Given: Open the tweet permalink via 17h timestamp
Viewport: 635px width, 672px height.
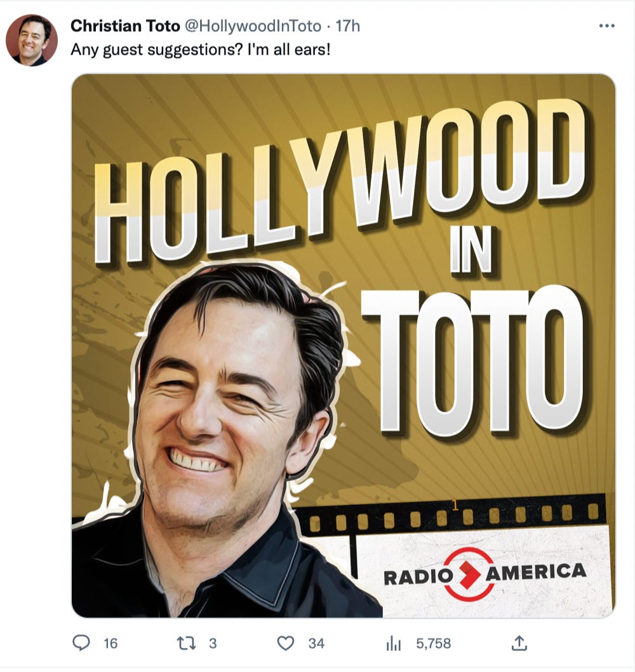Looking at the screenshot, I should click(x=347, y=26).
